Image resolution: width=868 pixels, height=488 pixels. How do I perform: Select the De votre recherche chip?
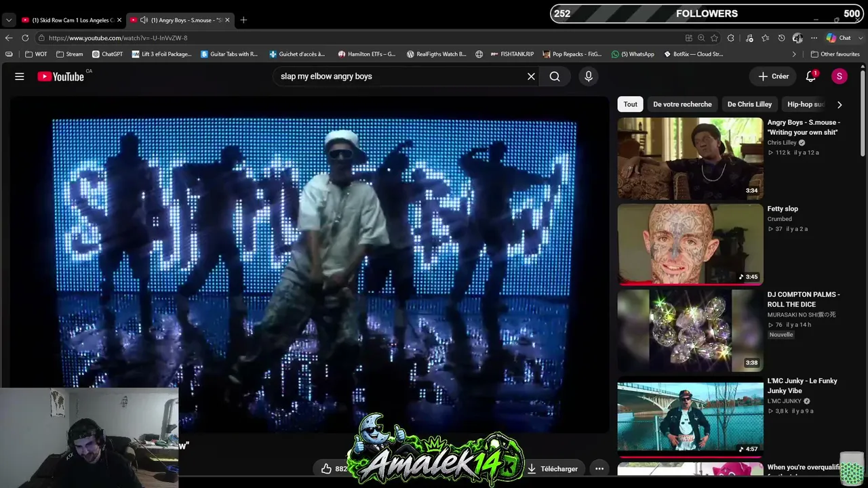click(x=682, y=104)
